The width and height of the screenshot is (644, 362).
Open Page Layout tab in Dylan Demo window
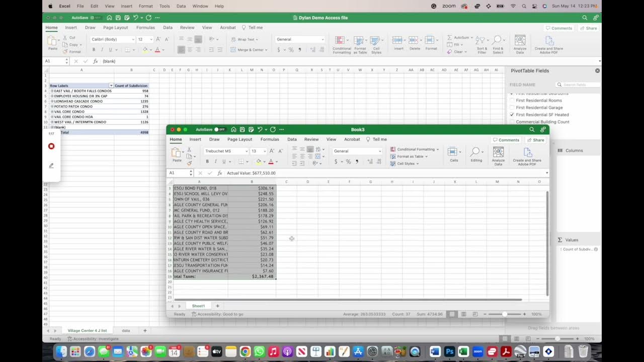[115, 28]
